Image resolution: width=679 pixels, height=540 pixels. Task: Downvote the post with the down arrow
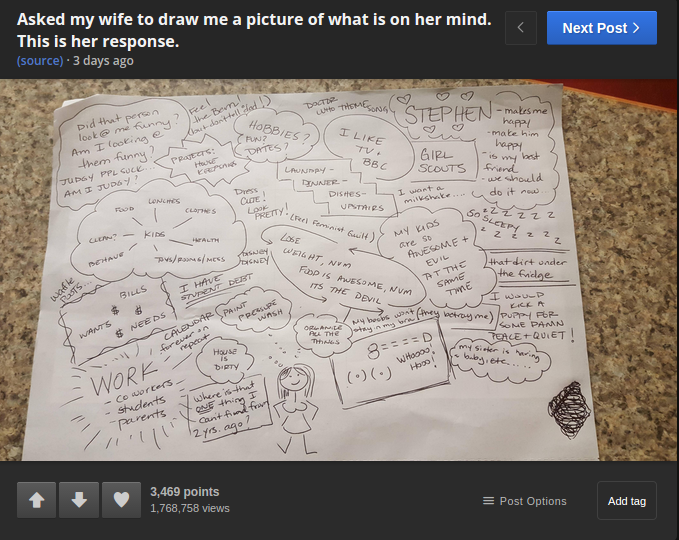click(x=79, y=500)
